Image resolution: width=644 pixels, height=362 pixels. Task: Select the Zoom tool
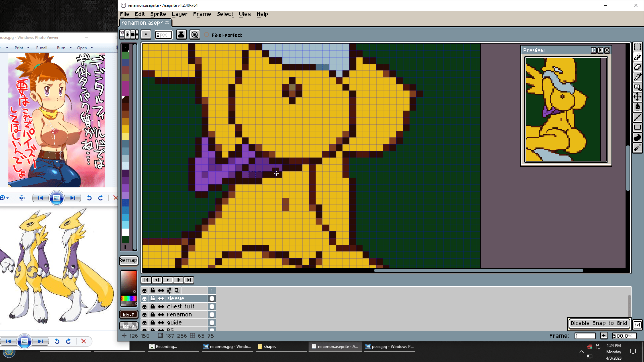click(x=637, y=87)
